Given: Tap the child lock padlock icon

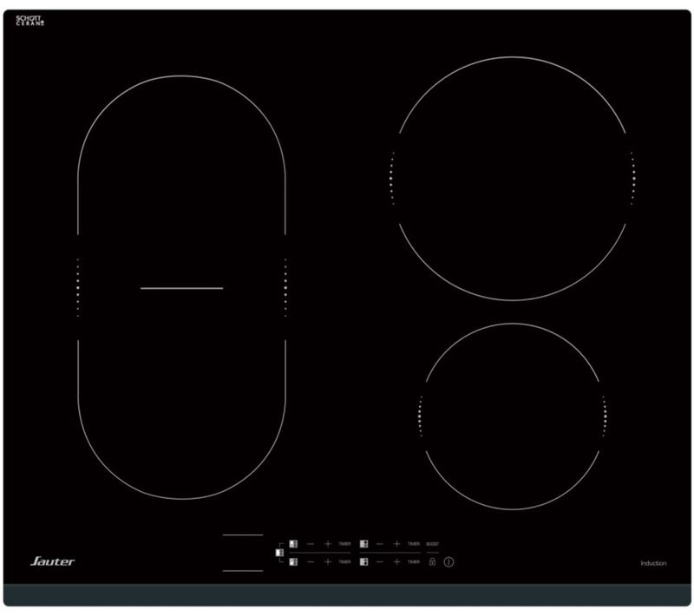Looking at the screenshot, I should [432, 562].
